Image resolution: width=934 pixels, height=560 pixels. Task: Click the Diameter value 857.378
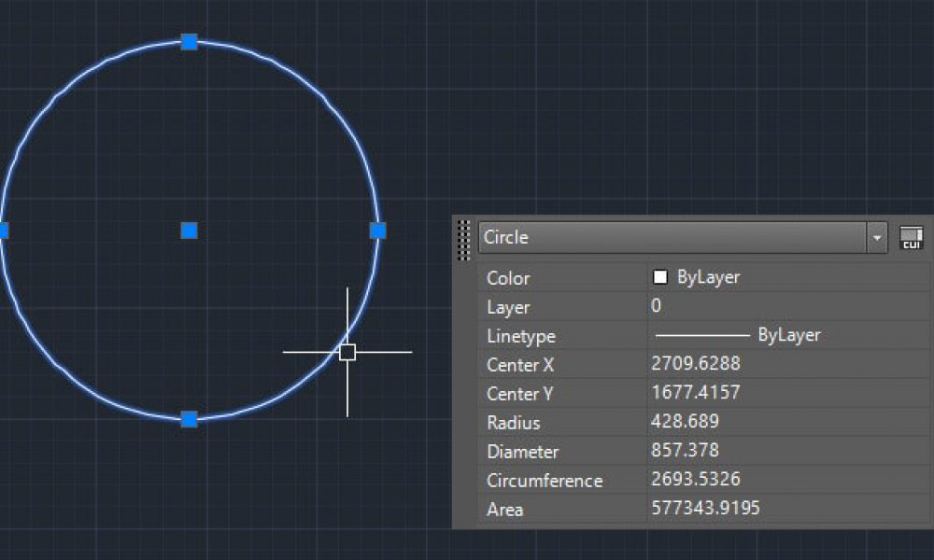pyautogui.click(x=684, y=451)
